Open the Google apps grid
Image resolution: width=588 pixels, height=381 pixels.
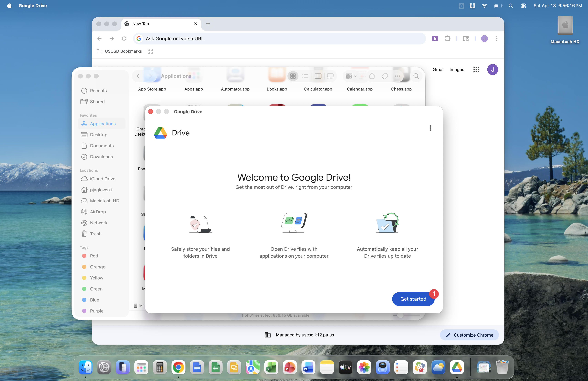pos(476,70)
